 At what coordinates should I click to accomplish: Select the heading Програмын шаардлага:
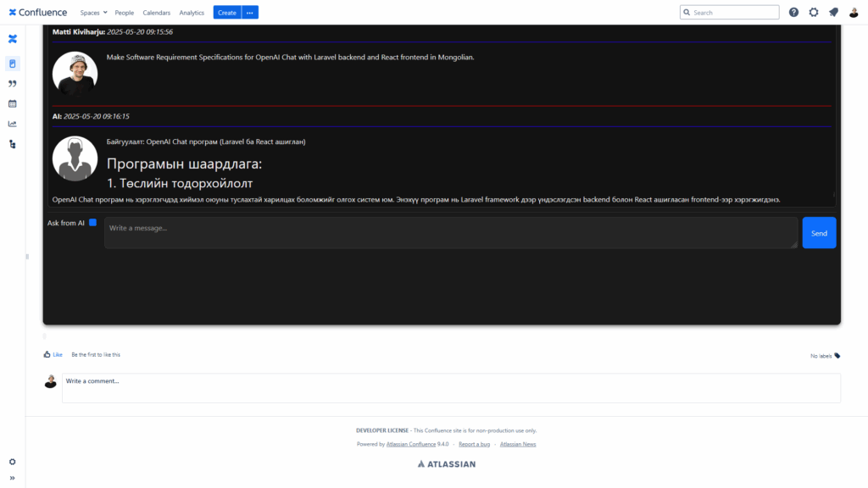click(184, 164)
